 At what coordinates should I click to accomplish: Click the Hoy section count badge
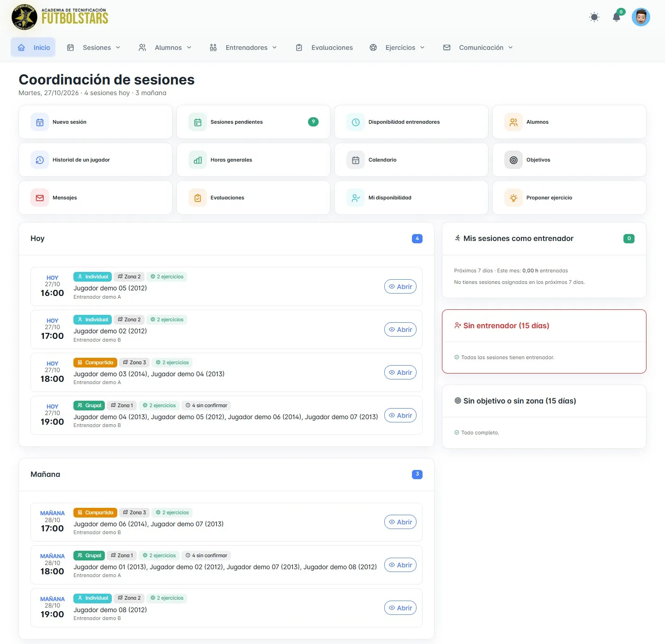[417, 239]
